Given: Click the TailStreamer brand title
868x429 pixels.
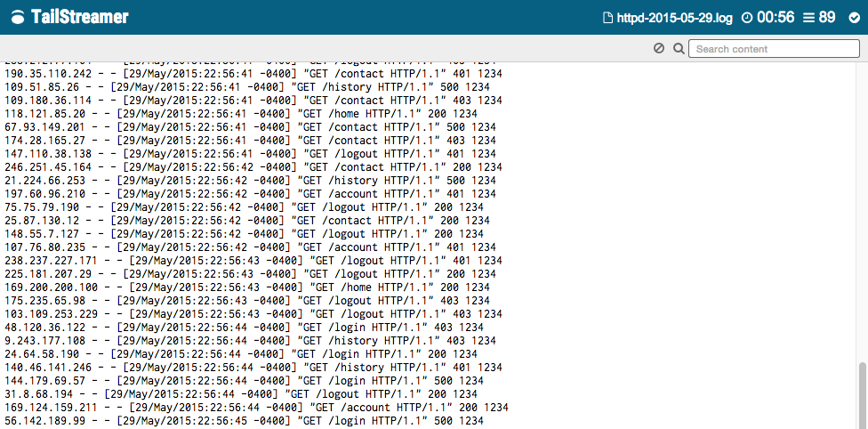Looking at the screenshot, I should 80,17.
